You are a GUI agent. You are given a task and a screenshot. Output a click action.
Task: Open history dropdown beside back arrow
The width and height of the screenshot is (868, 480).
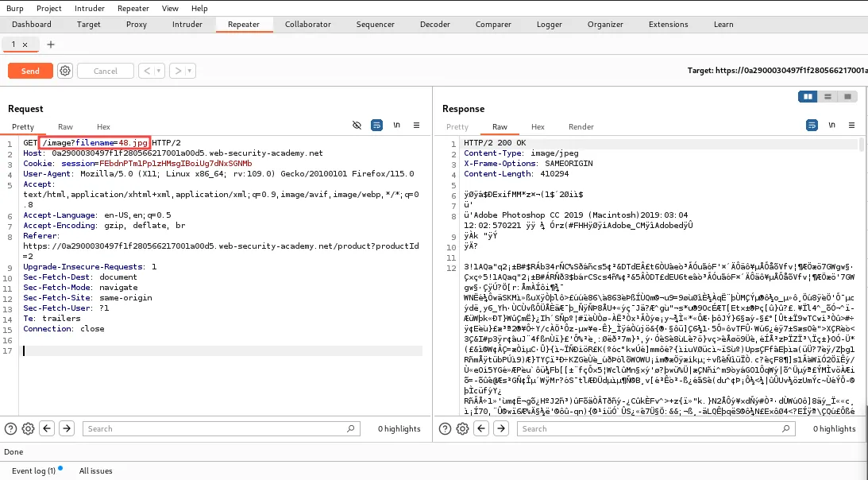[159, 71]
